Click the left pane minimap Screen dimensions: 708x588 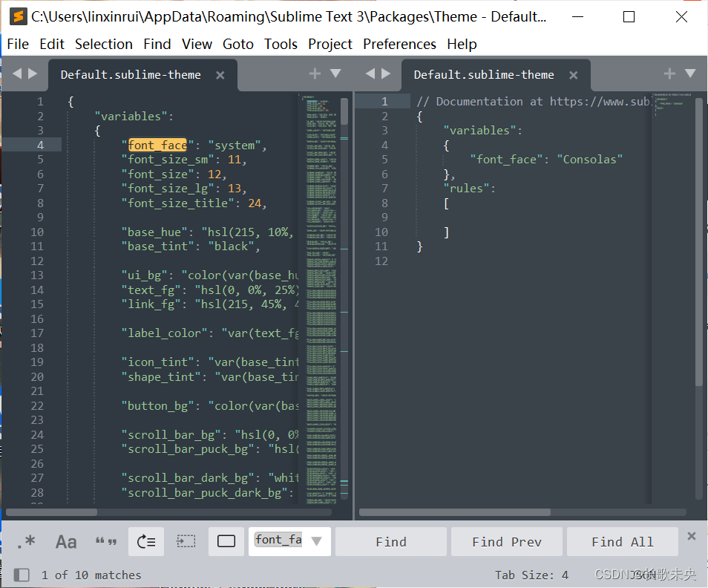pos(320,298)
